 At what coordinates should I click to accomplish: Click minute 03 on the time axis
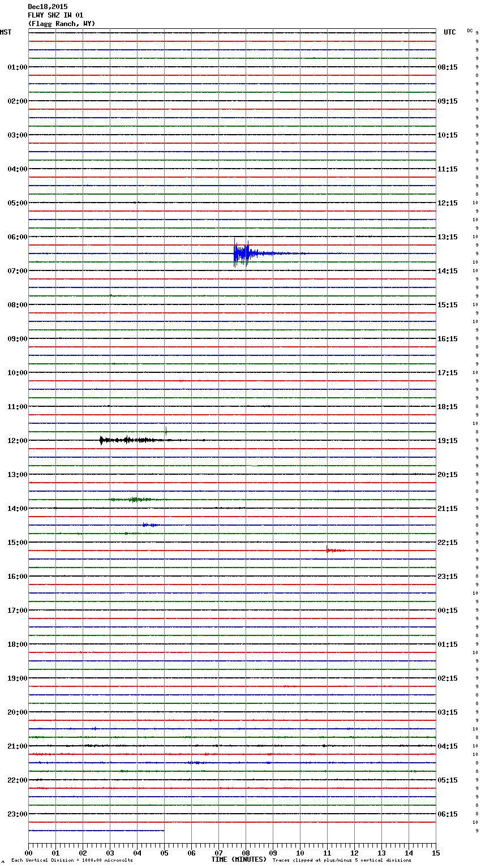pos(110,853)
